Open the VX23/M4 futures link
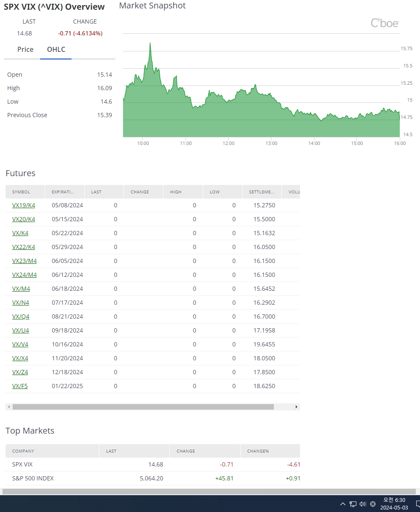 (24, 261)
